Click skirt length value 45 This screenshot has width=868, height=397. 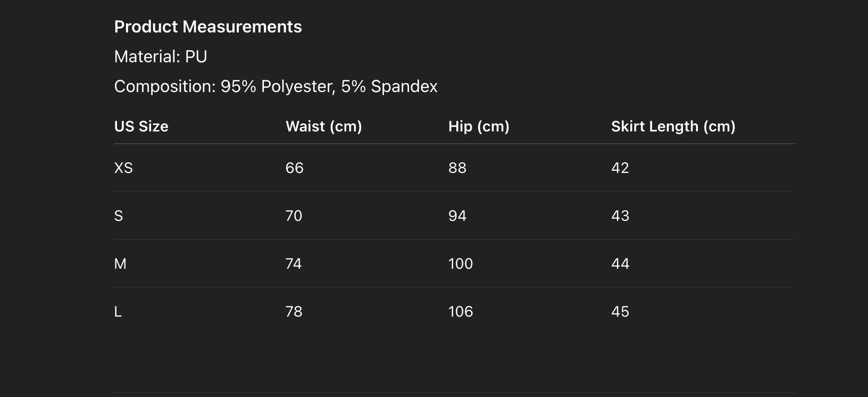[620, 311]
